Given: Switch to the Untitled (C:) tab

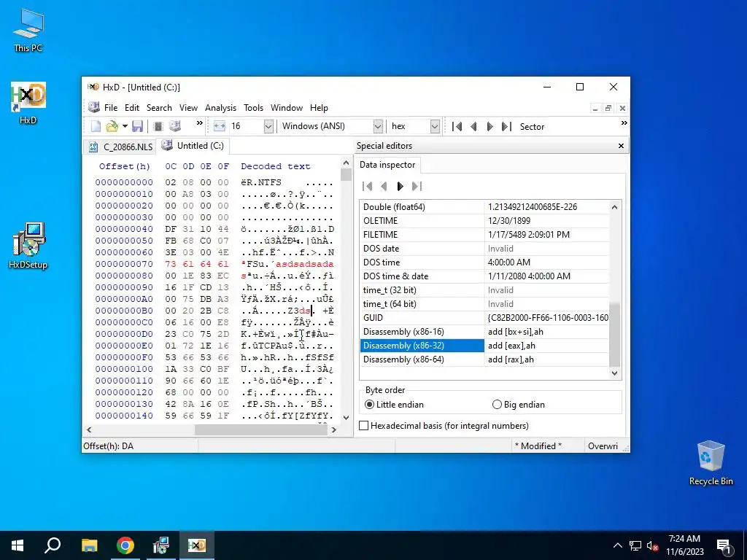Looking at the screenshot, I should (193, 146).
